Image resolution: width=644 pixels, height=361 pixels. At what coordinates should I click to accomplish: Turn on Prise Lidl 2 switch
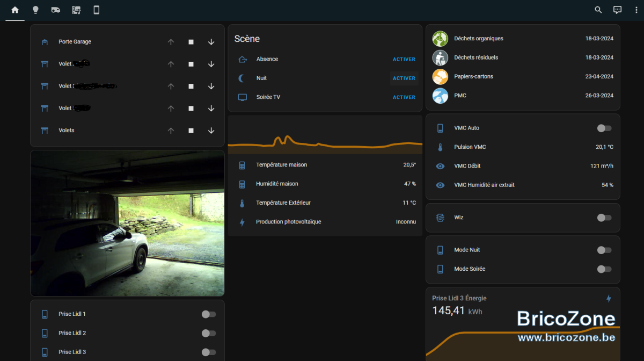pyautogui.click(x=209, y=333)
